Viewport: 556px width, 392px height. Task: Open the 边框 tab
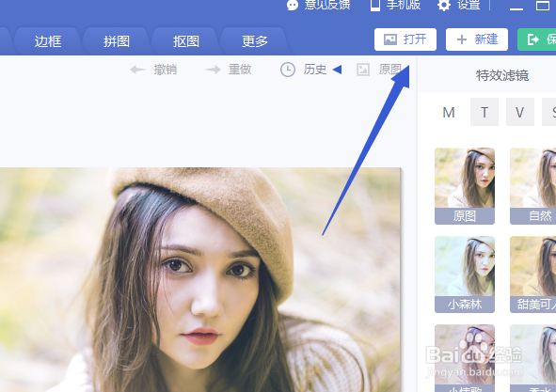(48, 41)
